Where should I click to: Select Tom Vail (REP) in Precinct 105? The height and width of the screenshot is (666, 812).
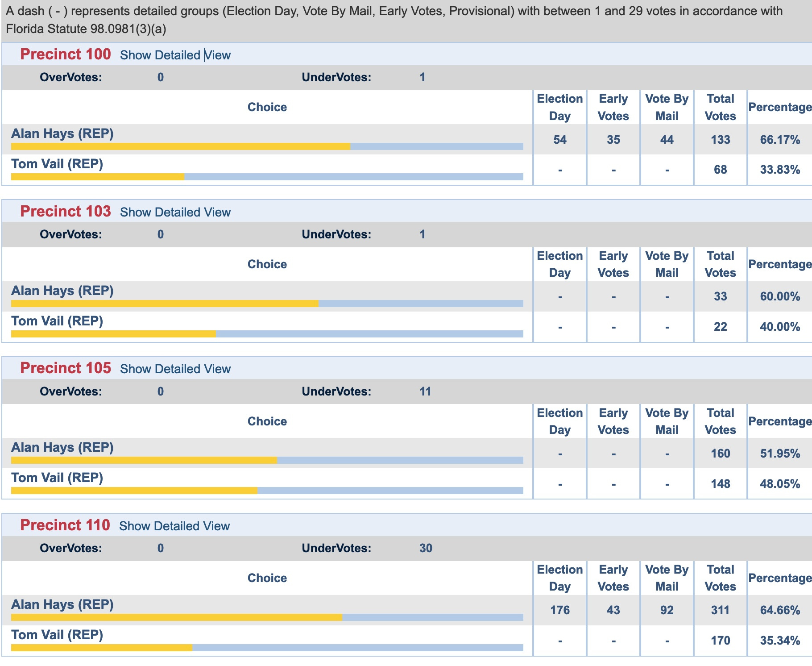57,478
